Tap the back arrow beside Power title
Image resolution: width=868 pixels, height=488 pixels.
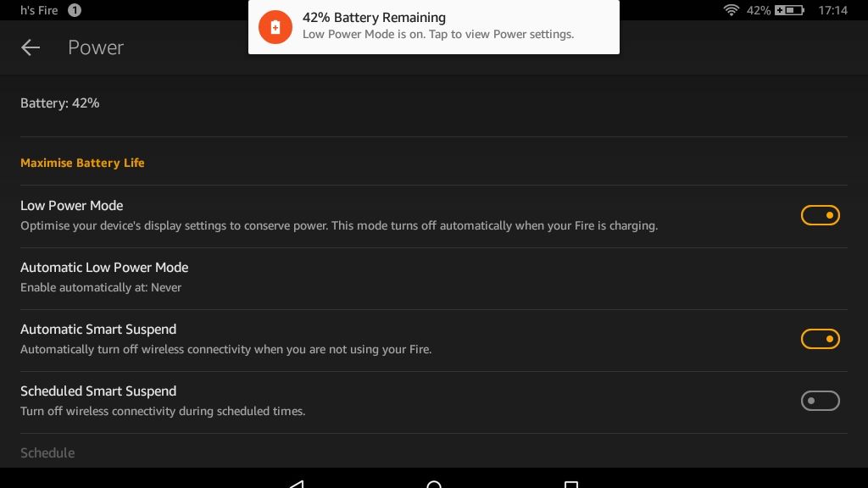[31, 47]
